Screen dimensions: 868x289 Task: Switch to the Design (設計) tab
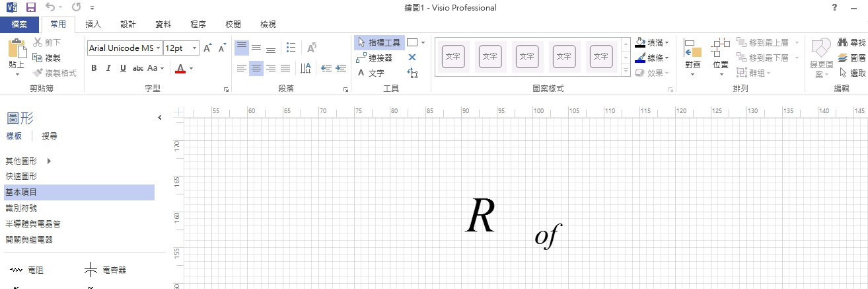click(x=128, y=24)
